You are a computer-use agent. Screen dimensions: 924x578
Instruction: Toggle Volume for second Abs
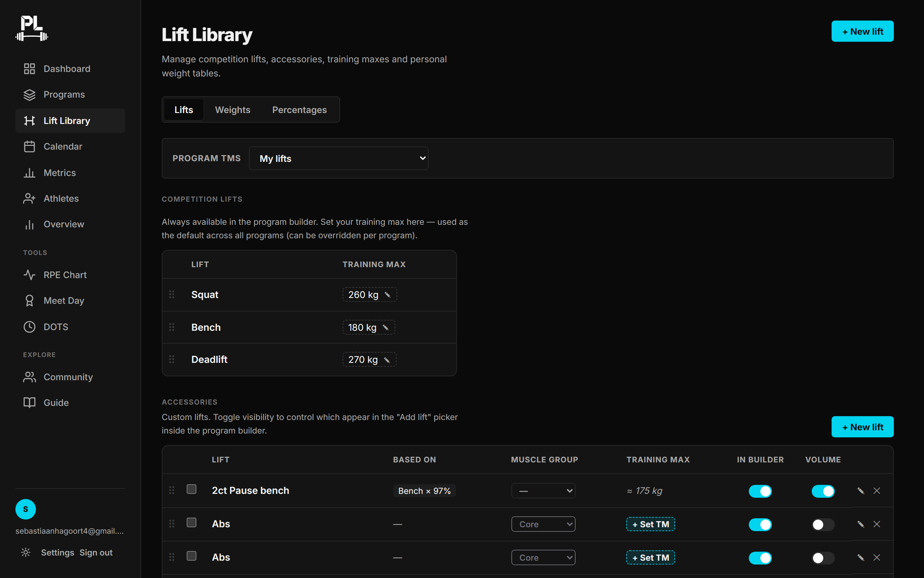[823, 558]
